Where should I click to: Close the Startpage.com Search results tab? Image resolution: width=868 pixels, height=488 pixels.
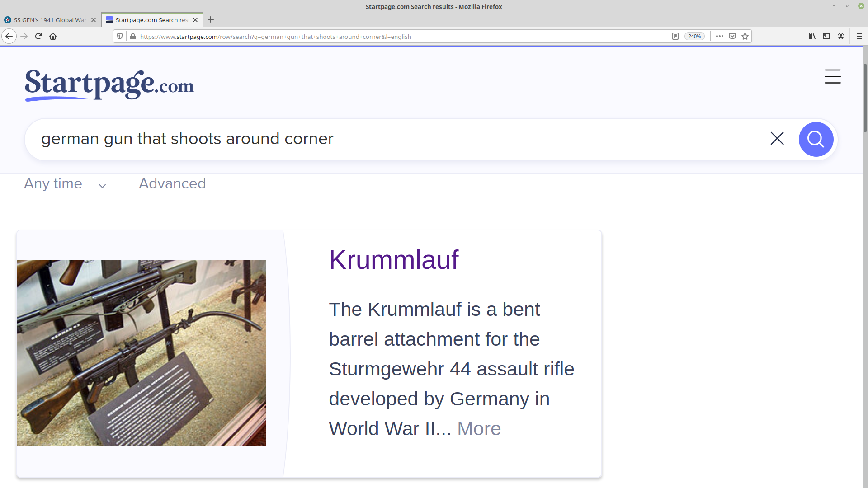[195, 20]
